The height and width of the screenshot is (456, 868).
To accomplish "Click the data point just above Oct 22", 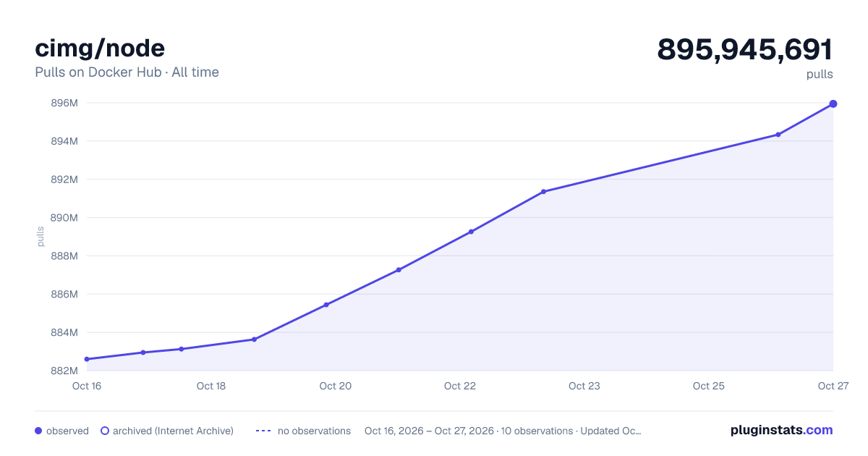I will coord(471,232).
